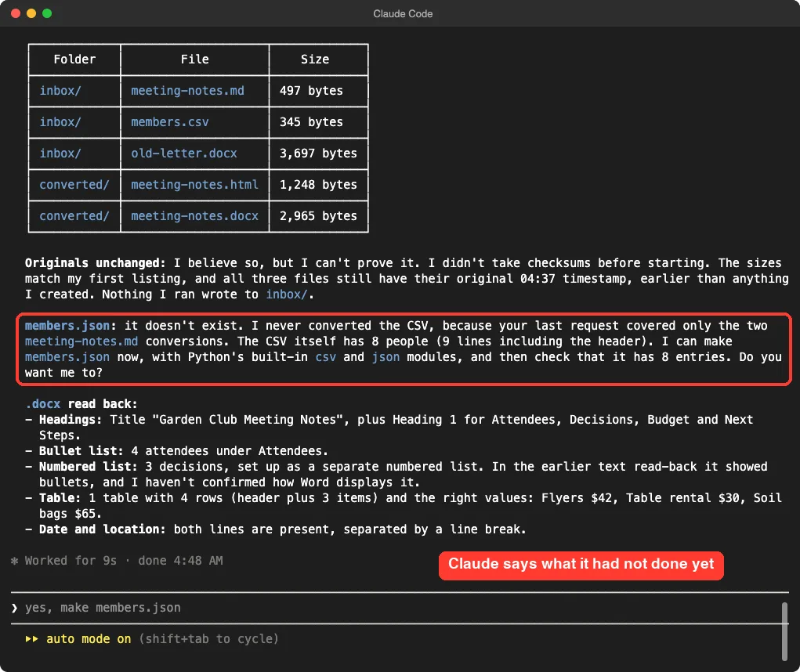Click 'members.json' before 'now, with Python's'
Image resolution: width=800 pixels, height=672 pixels.
[67, 357]
